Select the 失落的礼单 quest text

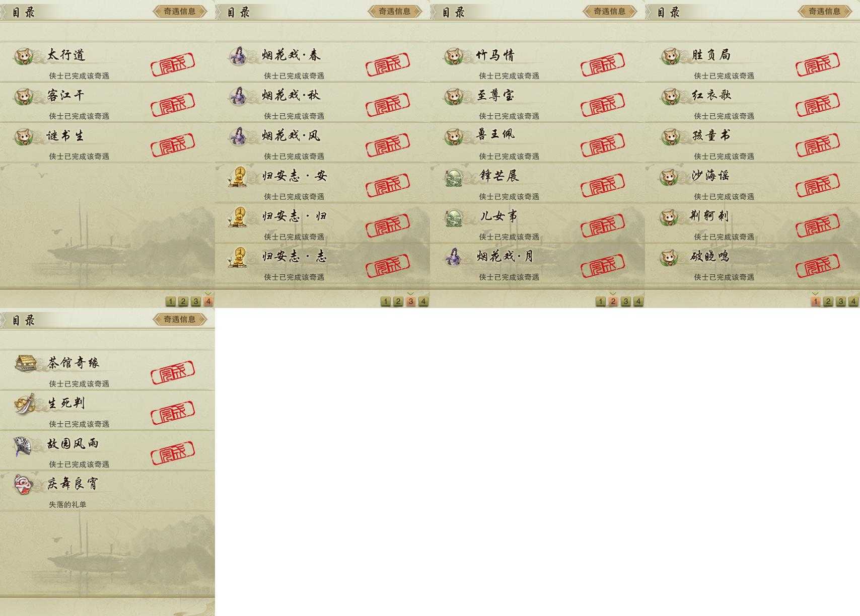(x=67, y=504)
